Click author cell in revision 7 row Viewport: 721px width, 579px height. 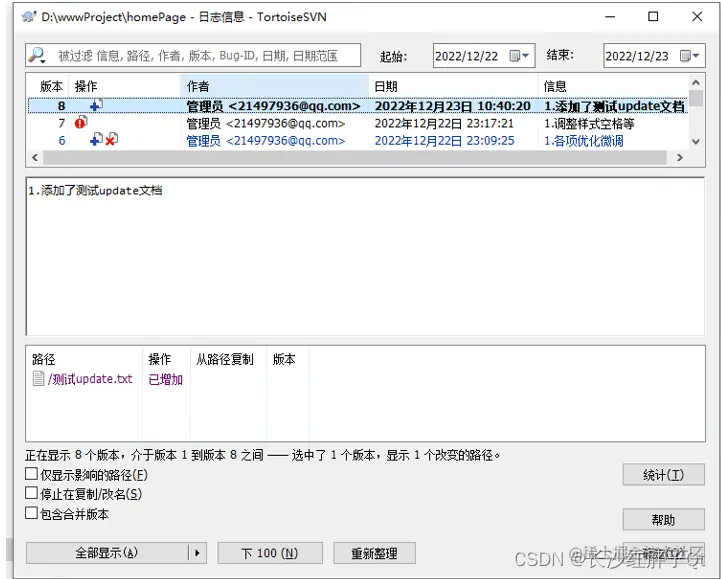click(266, 123)
